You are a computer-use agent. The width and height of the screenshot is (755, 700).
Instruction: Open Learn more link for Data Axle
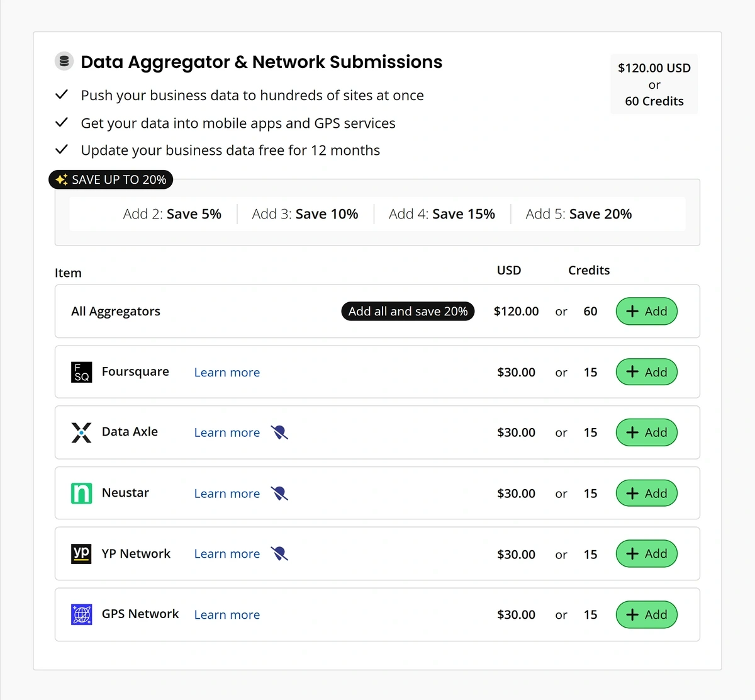pos(227,433)
